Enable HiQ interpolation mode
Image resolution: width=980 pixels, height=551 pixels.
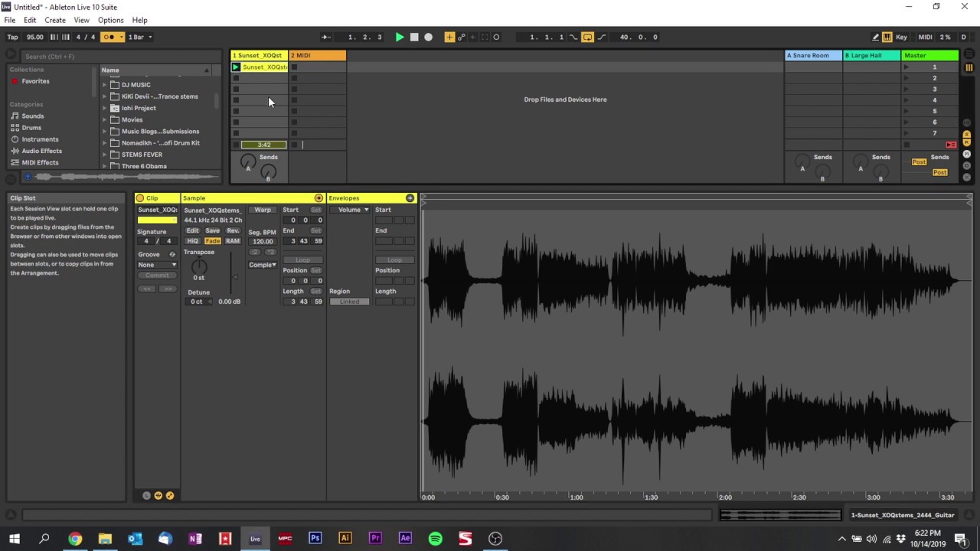click(x=193, y=241)
